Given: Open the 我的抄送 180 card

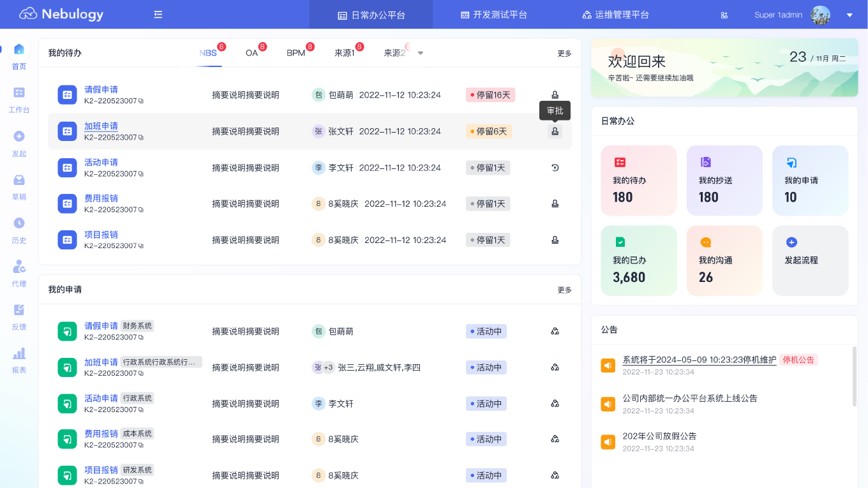Looking at the screenshot, I should [724, 181].
